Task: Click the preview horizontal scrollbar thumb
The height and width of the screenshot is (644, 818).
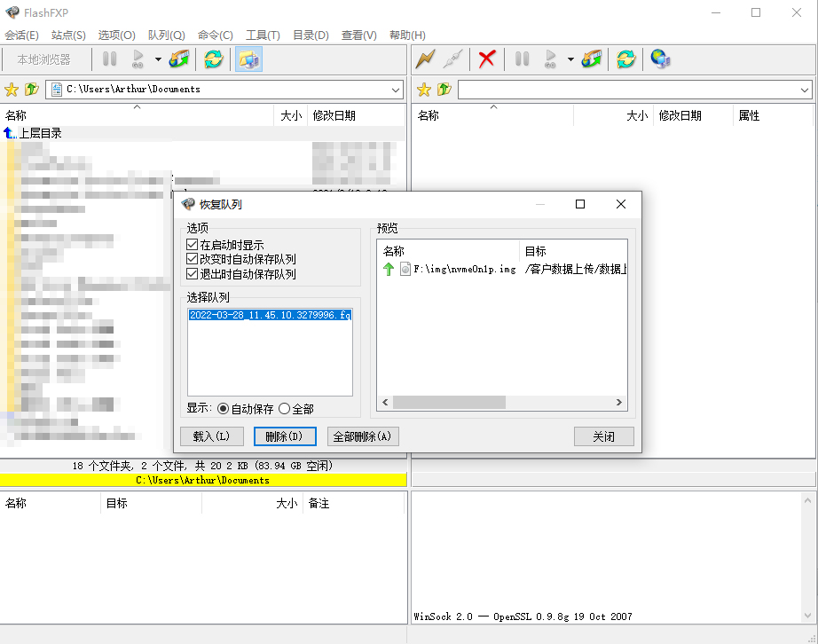Action: [449, 402]
